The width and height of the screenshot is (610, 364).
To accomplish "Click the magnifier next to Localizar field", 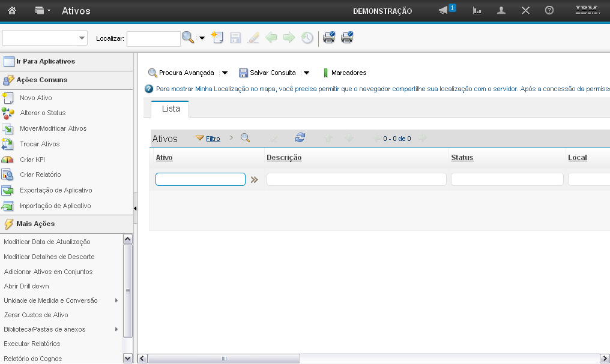I will pyautogui.click(x=188, y=38).
